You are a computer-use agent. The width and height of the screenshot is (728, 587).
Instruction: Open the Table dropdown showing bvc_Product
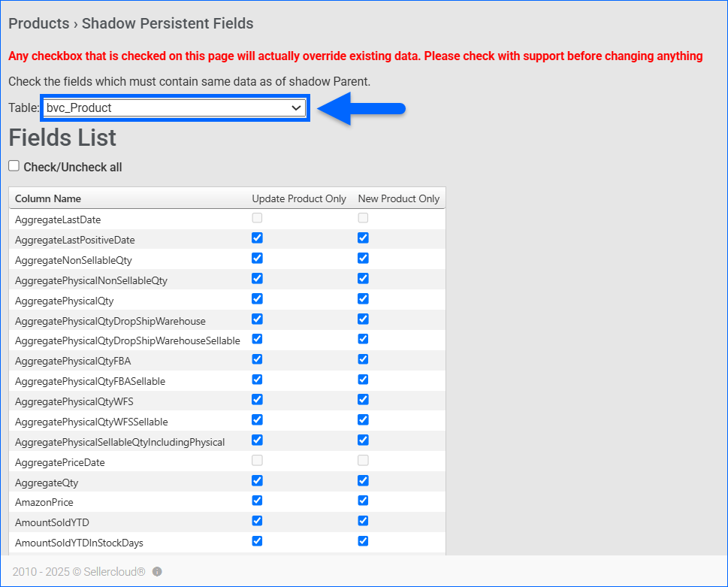click(174, 108)
